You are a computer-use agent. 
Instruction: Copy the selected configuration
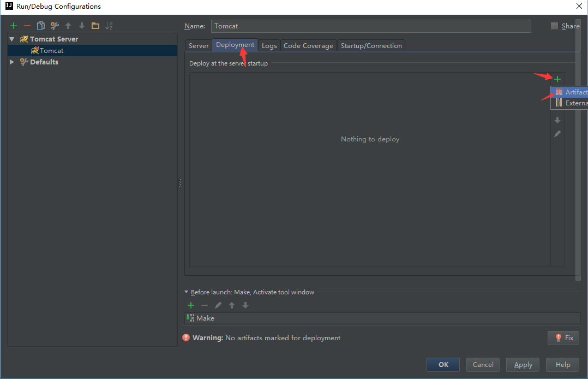40,26
